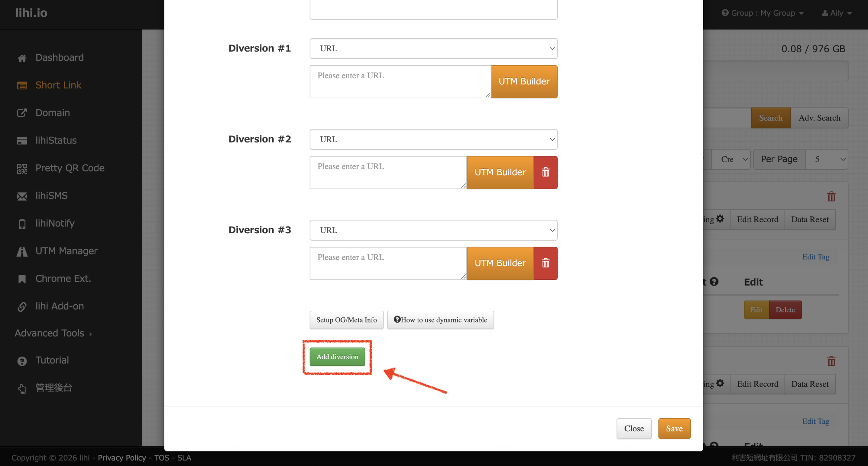Go to Domain menu item
The image size is (868, 466).
point(53,113)
